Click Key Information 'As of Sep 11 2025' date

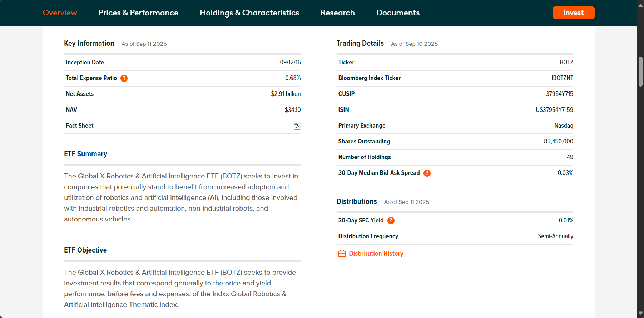[144, 44]
